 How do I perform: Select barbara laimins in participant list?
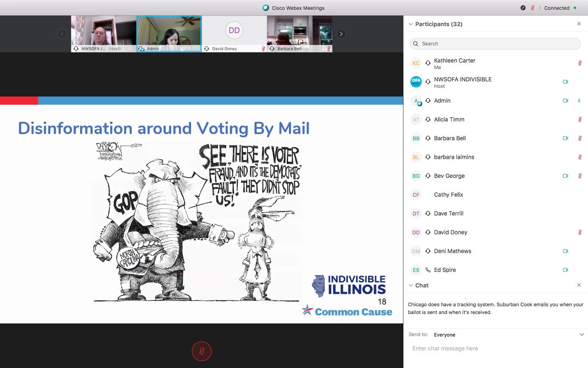pyautogui.click(x=496, y=157)
